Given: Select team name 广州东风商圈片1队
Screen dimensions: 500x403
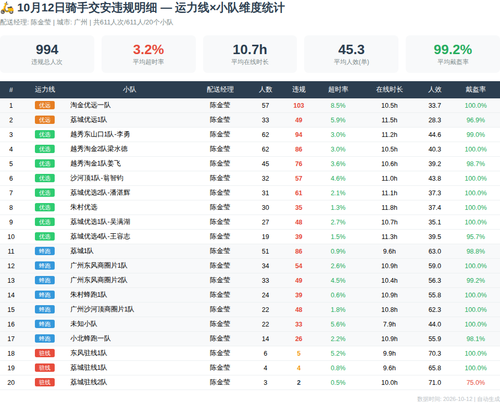Looking at the screenshot, I should tap(99, 266).
